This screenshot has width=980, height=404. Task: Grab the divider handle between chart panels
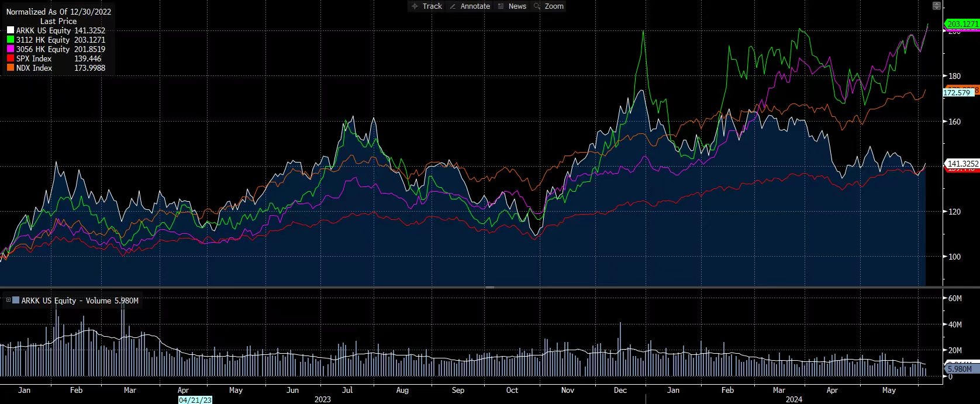490,288
